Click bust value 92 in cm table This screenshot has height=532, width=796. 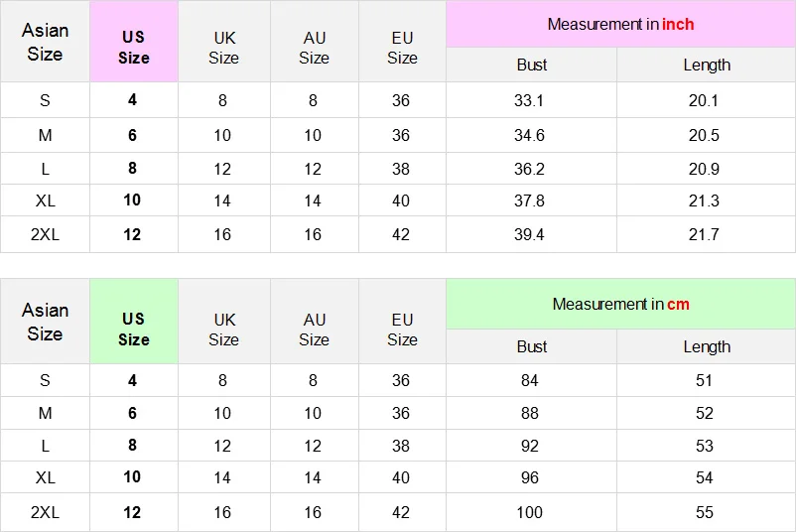530,446
